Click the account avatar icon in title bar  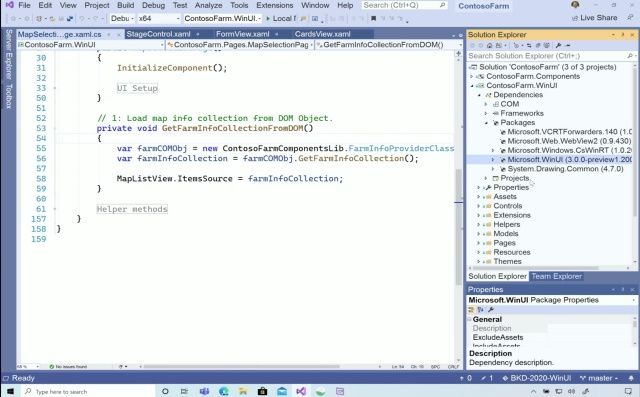pyautogui.click(x=575, y=5)
